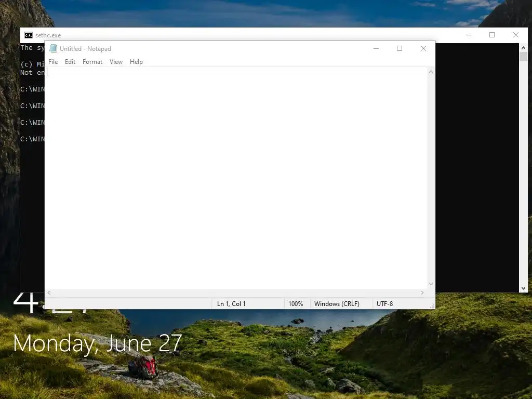Screen dimensions: 532x399
Task: Click the Monday, June 27 lock screen date
Action: click(98, 344)
